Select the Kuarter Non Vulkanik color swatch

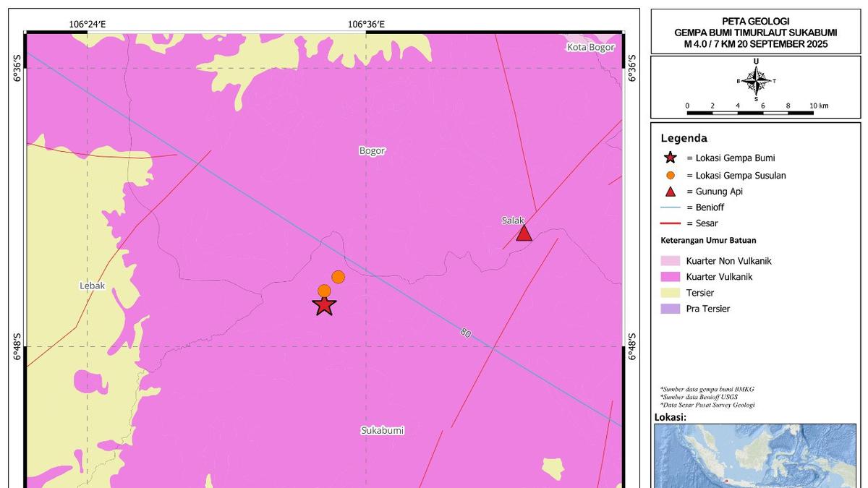point(671,261)
